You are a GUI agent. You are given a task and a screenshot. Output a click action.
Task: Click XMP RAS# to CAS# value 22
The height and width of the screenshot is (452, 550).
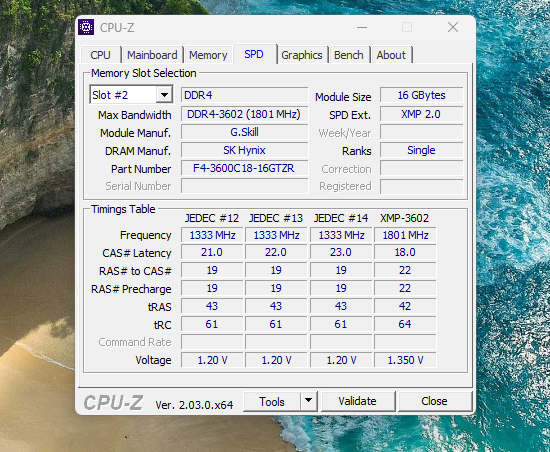click(405, 270)
